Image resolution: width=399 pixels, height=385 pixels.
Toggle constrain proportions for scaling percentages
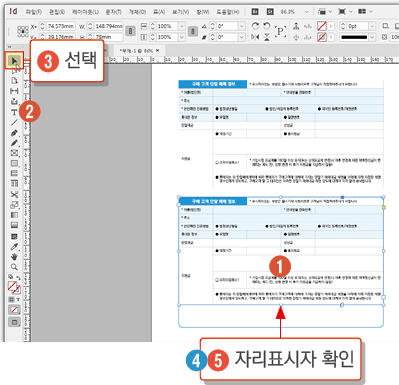193,31
